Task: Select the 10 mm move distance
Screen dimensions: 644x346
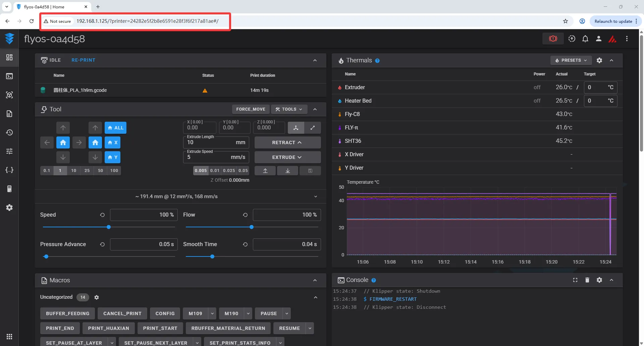Action: (x=73, y=171)
